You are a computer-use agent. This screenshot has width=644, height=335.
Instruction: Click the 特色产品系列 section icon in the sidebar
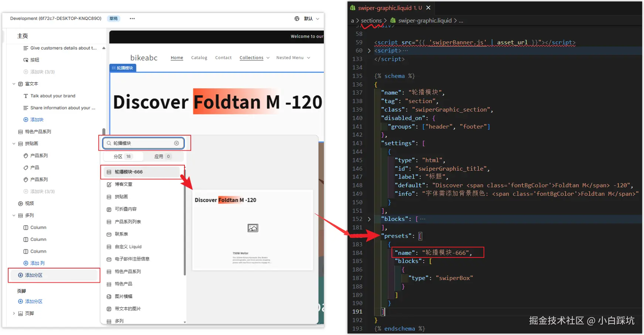click(20, 132)
